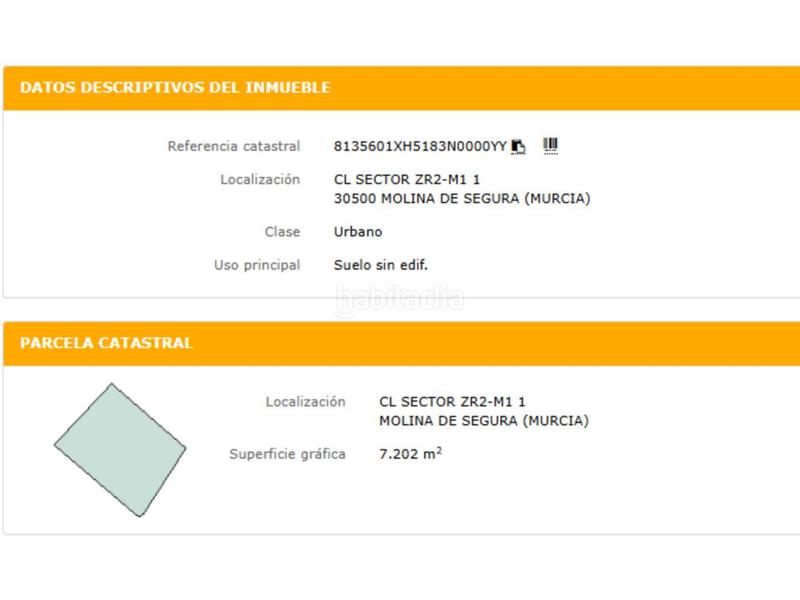
Task: Click the habitaclia watermark logo
Action: tap(400, 298)
